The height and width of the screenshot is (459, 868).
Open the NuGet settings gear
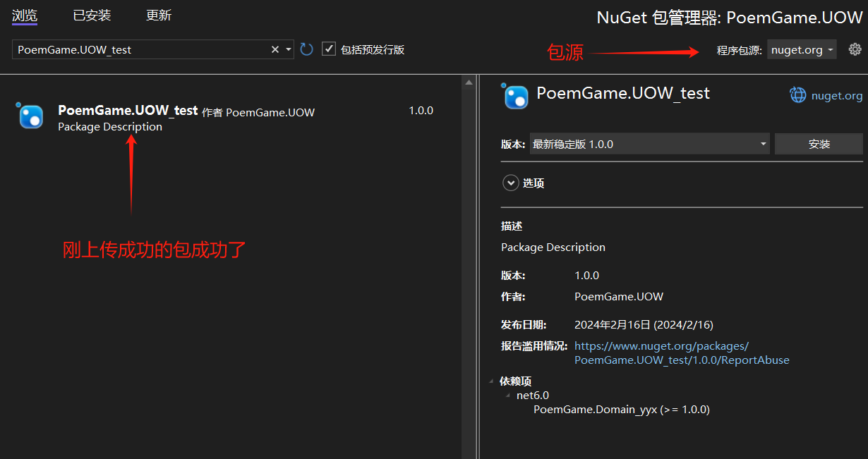click(x=855, y=49)
